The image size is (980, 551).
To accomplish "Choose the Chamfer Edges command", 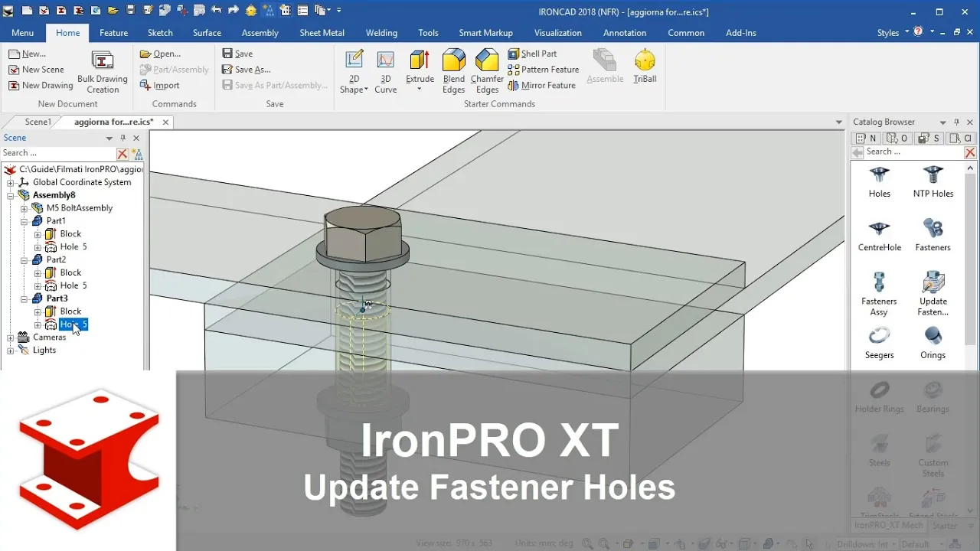I will (x=487, y=71).
